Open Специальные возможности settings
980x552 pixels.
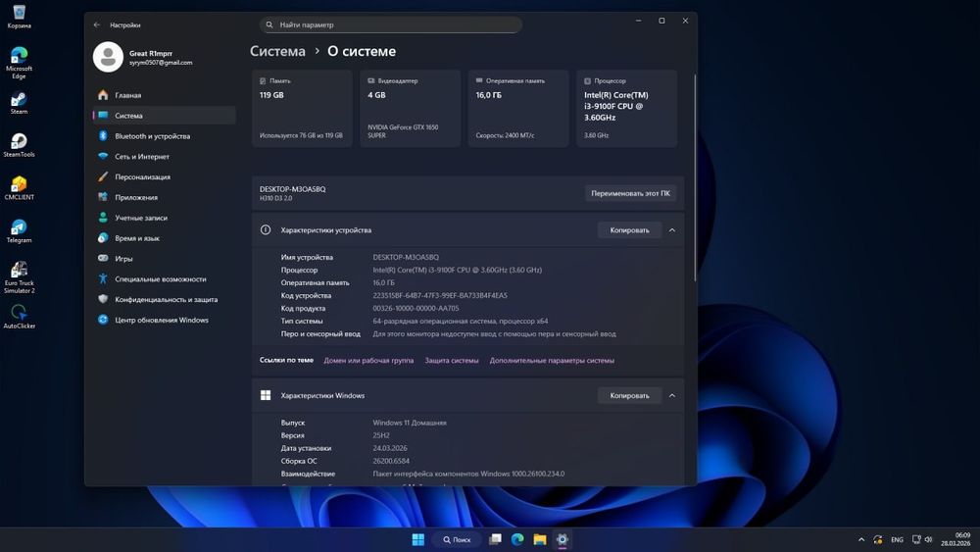pos(164,278)
